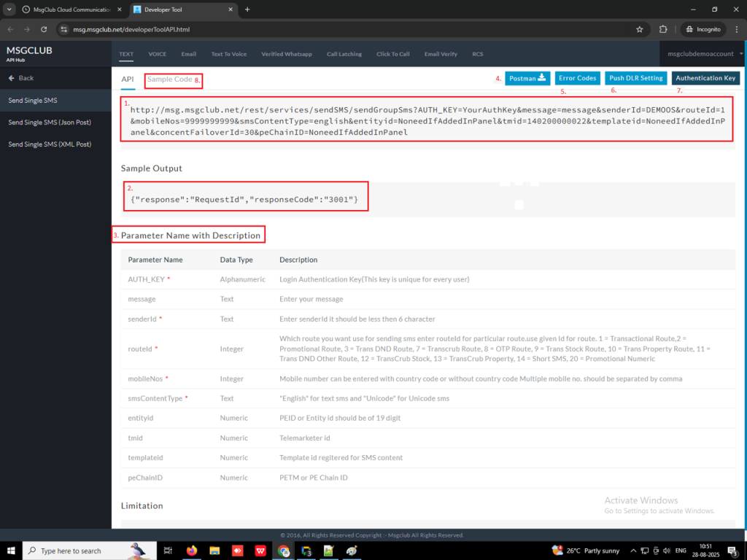
Task: Open the RCS tab
Action: click(x=478, y=54)
